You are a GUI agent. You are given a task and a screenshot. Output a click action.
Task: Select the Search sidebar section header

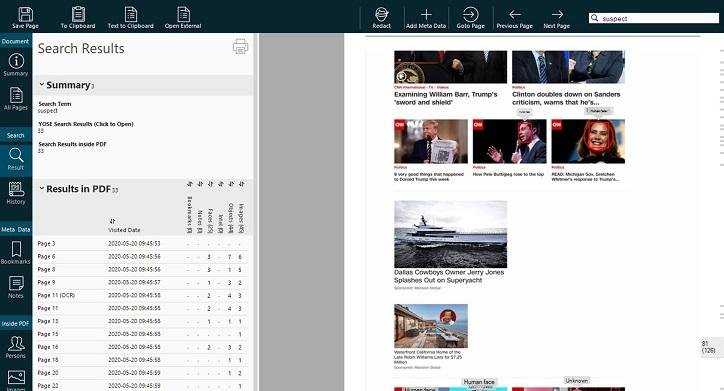click(x=15, y=135)
